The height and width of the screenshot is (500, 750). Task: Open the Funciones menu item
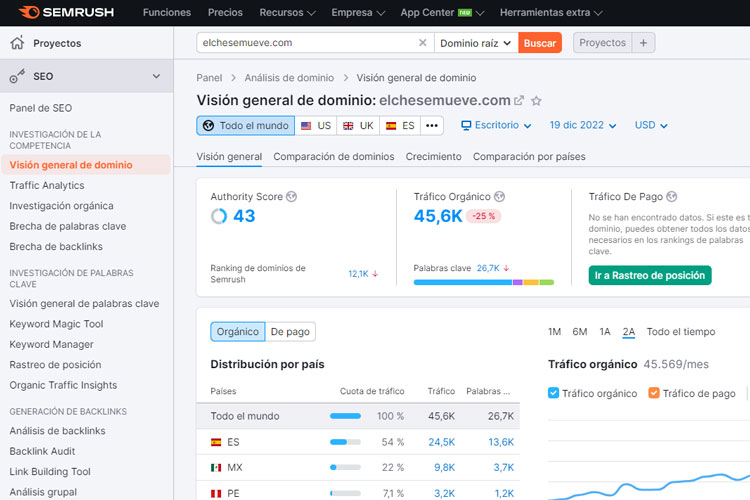[166, 12]
